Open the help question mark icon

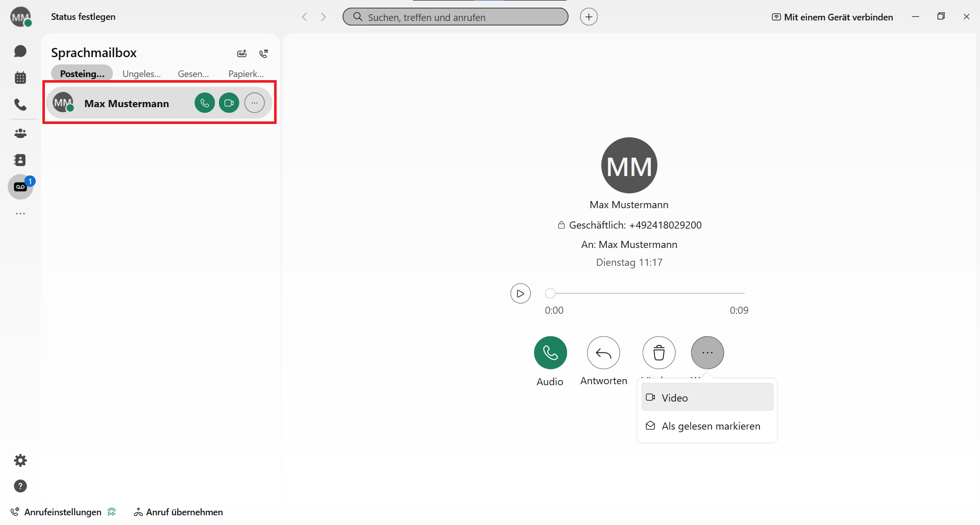pyautogui.click(x=20, y=486)
